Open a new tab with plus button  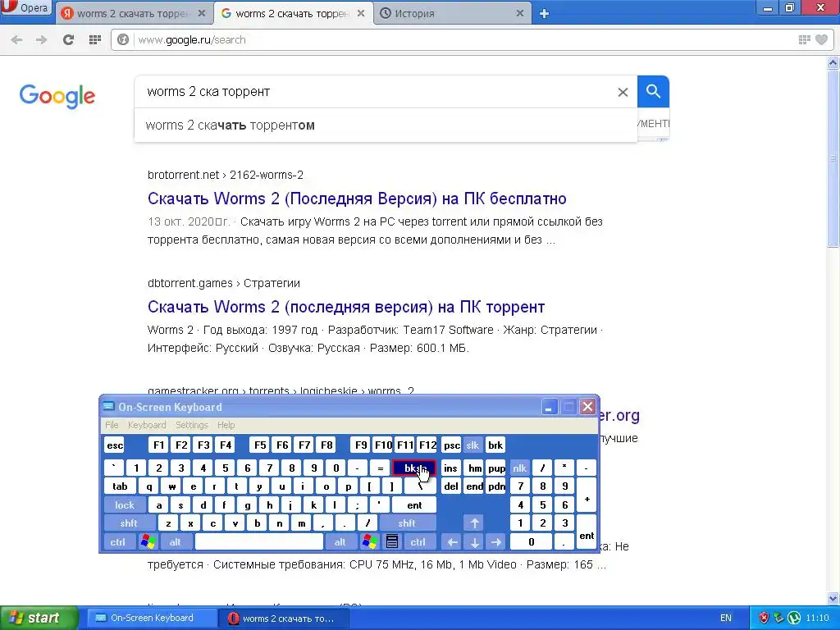pyautogui.click(x=545, y=13)
